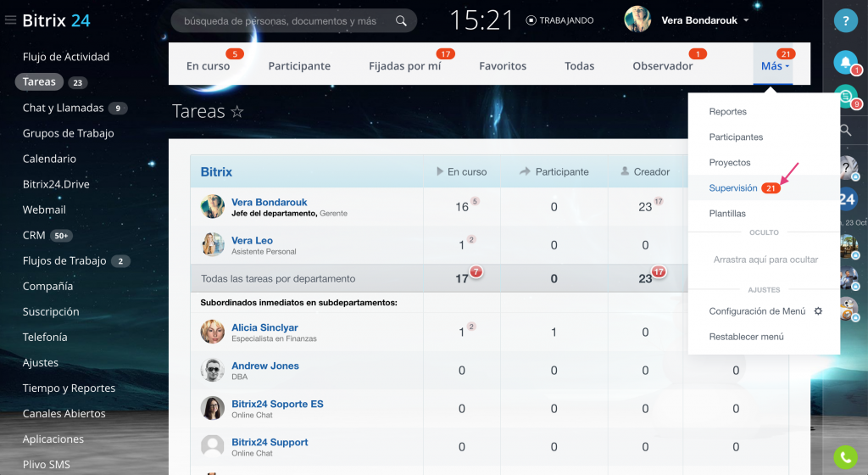The height and width of the screenshot is (475, 868).
Task: Open Suscripción in sidebar
Action: 51,311
